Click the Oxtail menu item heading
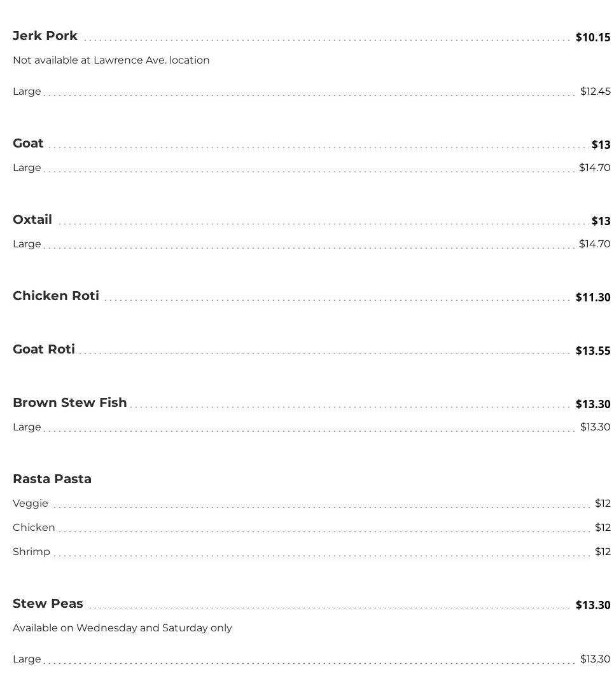The width and height of the screenshot is (614, 700). click(32, 220)
